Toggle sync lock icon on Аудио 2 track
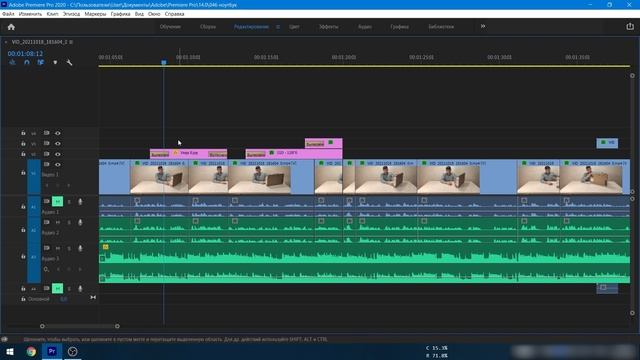 pyautogui.click(x=46, y=222)
